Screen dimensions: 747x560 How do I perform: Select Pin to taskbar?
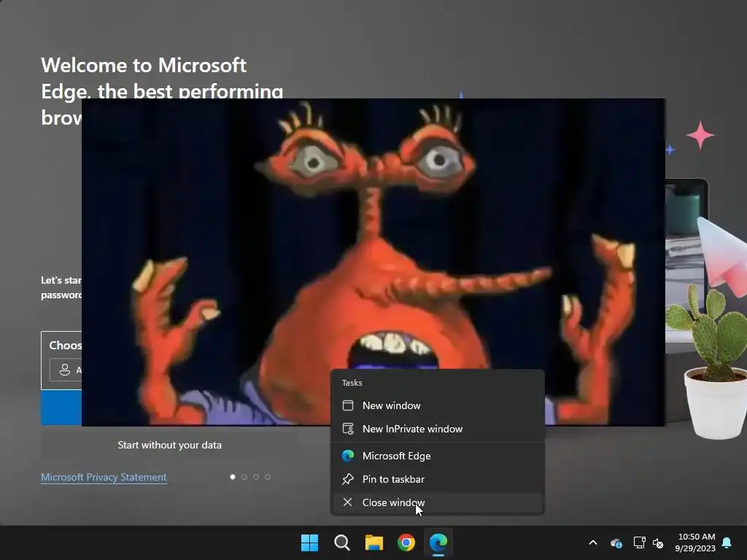point(438,479)
